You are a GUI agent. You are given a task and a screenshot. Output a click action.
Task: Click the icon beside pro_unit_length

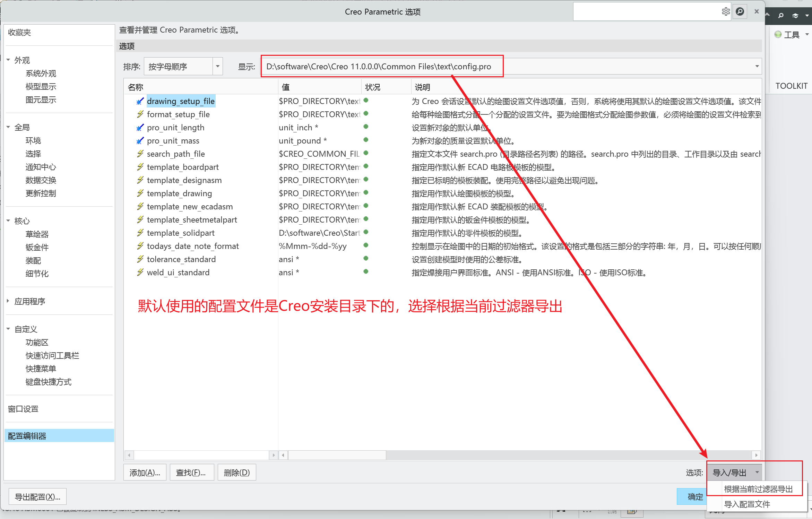(140, 128)
